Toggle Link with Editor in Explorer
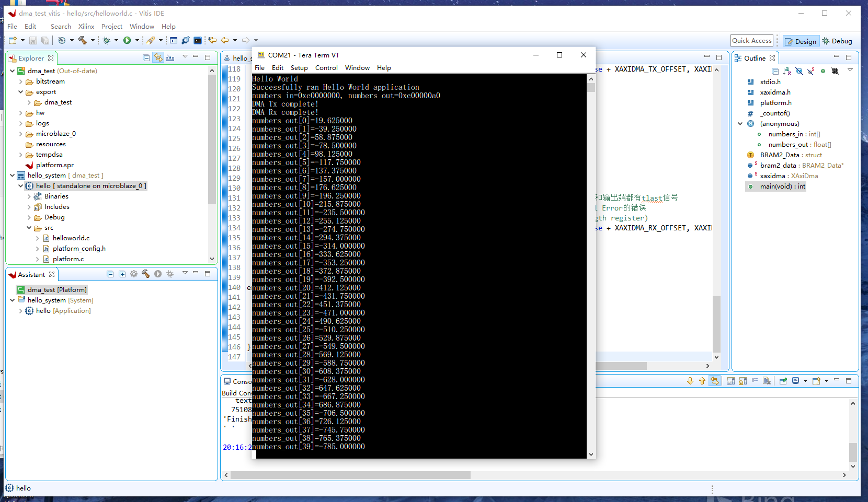Screen dimensions: 868x502 [x=158, y=57]
